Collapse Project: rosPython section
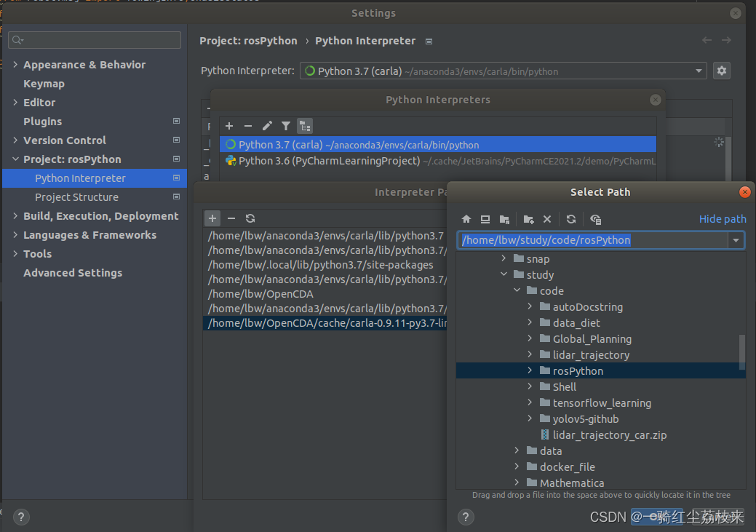 pyautogui.click(x=15, y=159)
